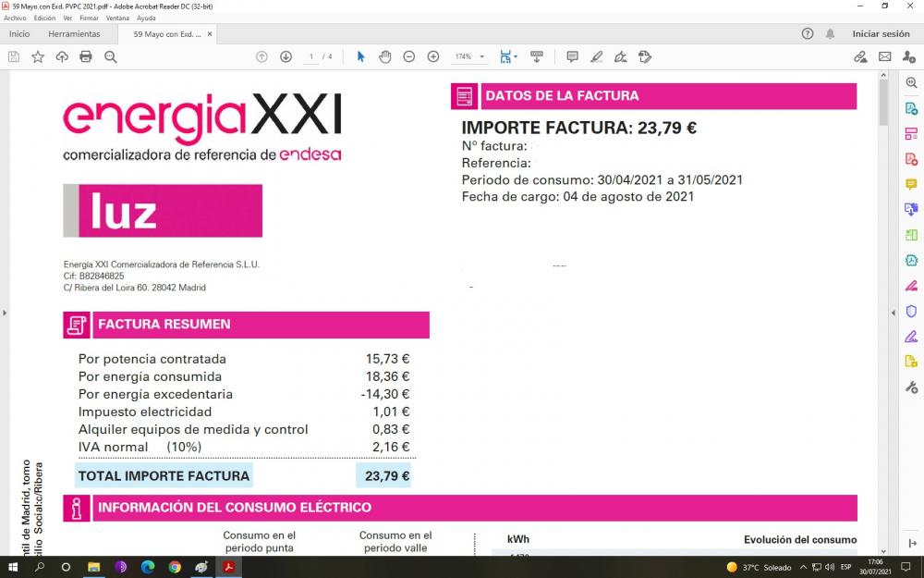
Task: Click the current page number field
Action: coord(311,56)
